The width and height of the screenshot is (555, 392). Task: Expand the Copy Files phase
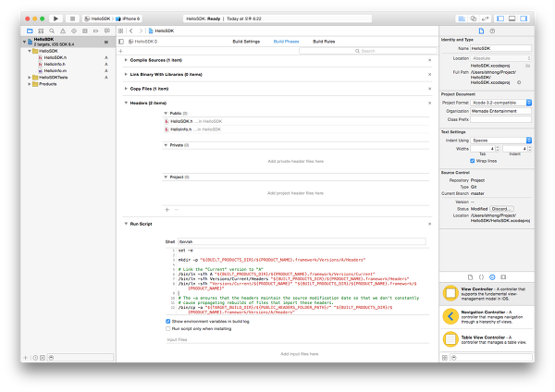click(x=126, y=89)
